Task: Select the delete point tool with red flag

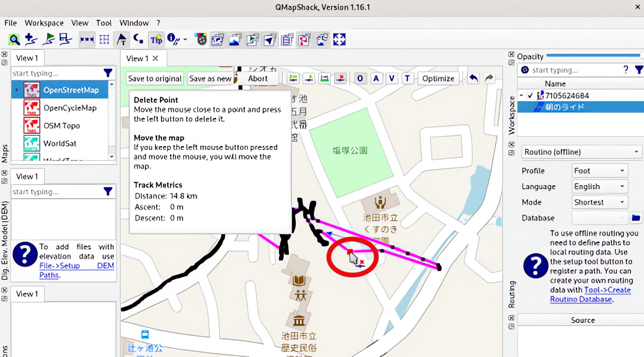Action: (340, 78)
